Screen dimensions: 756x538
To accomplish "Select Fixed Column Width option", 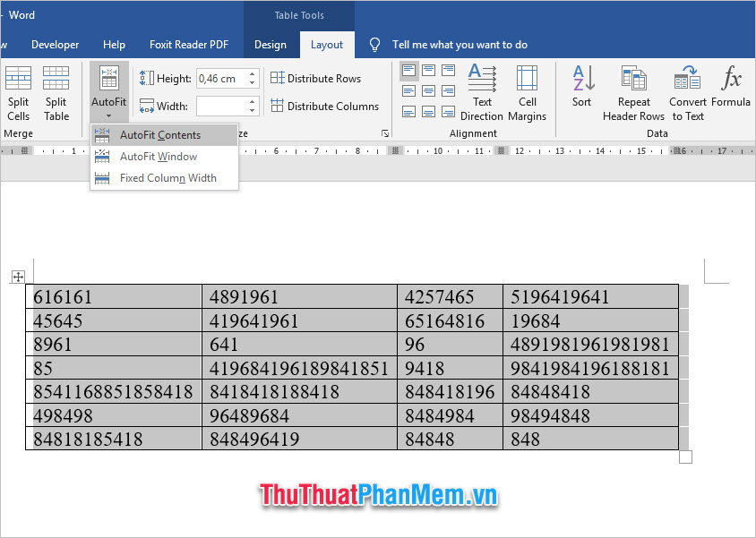I will coord(164,178).
